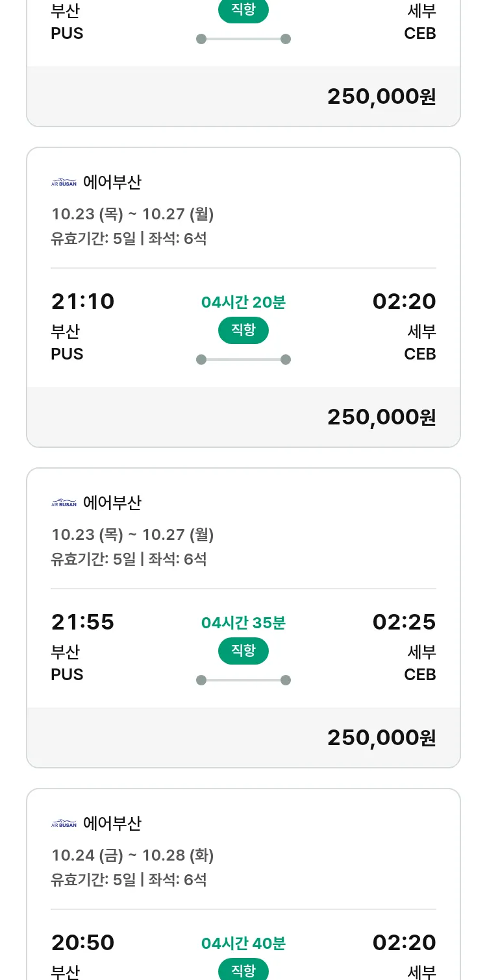This screenshot has height=980, width=487.
Task: Click the route line on the 21:55 flight
Action: point(243,680)
